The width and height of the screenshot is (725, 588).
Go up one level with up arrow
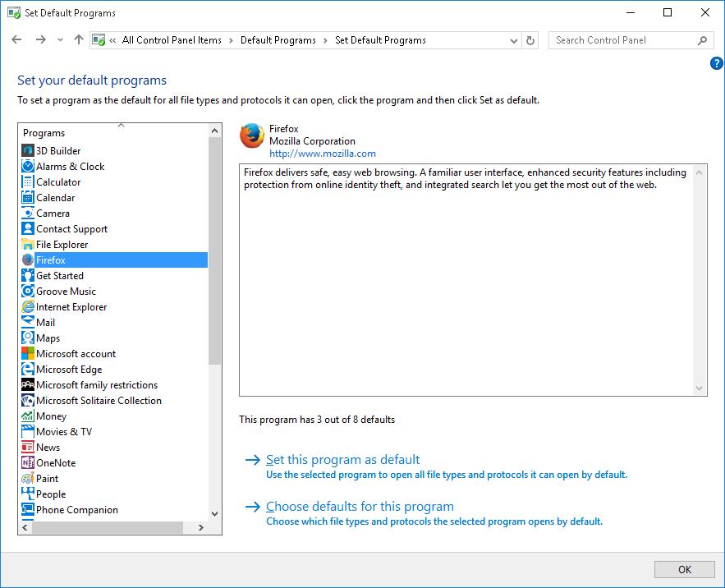coord(79,39)
